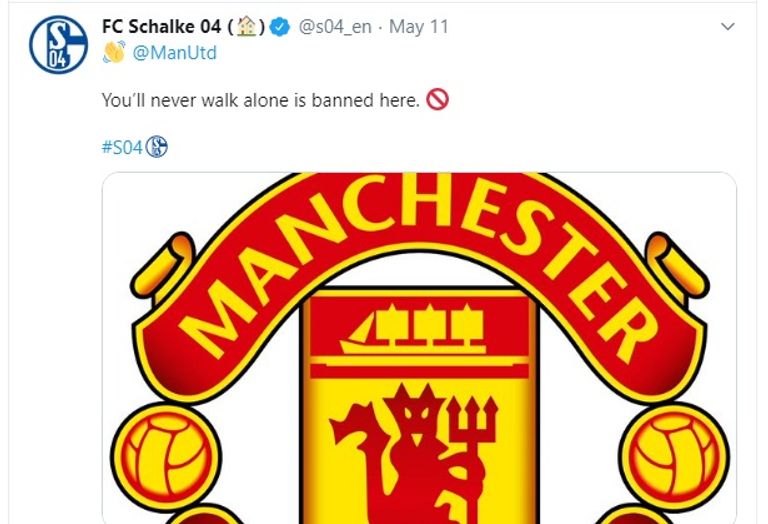Open the #S04 hashtag
Screen dimensions: 768x524
(x=122, y=148)
